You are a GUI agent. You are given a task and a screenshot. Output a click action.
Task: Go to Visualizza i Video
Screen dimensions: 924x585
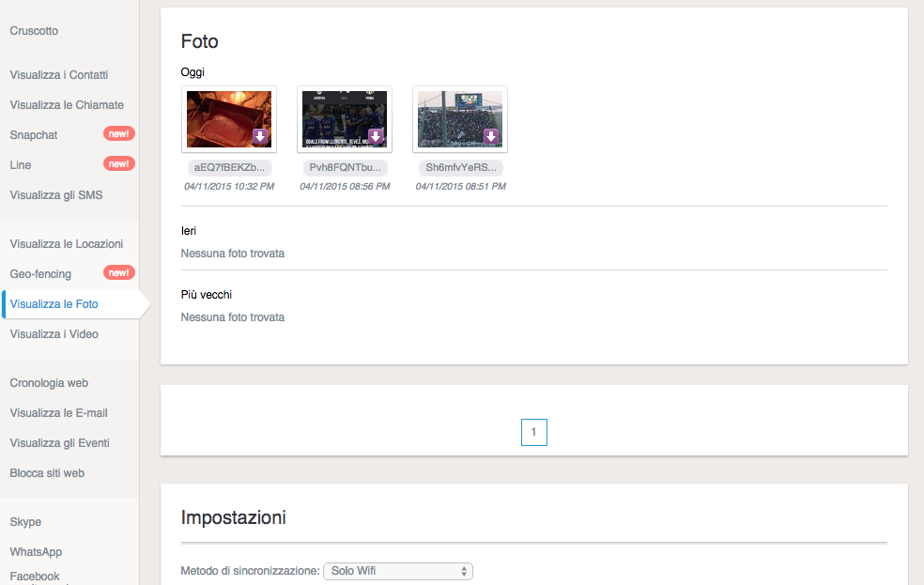pos(54,334)
